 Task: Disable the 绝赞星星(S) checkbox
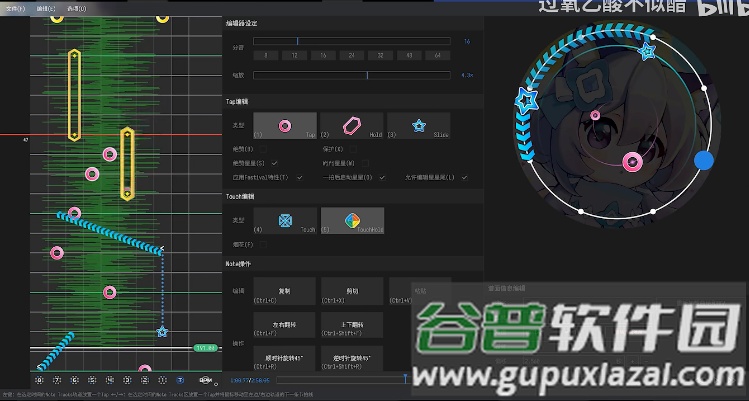pos(274,163)
